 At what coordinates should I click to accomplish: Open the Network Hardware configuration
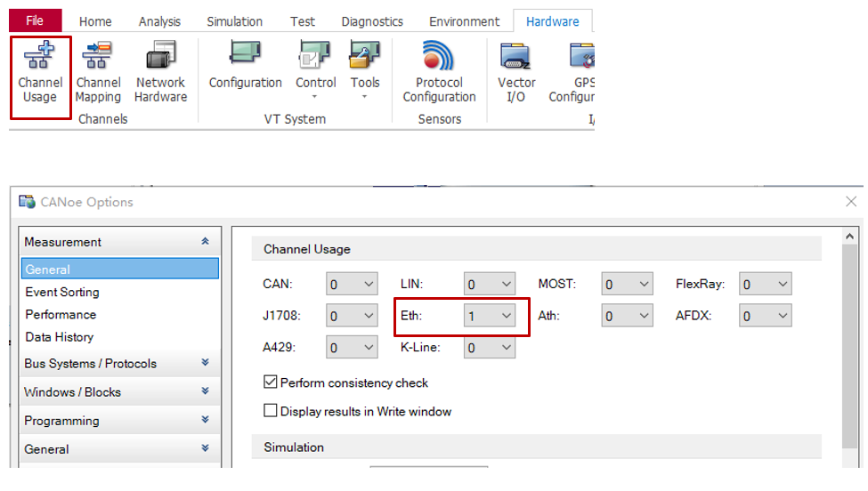160,72
